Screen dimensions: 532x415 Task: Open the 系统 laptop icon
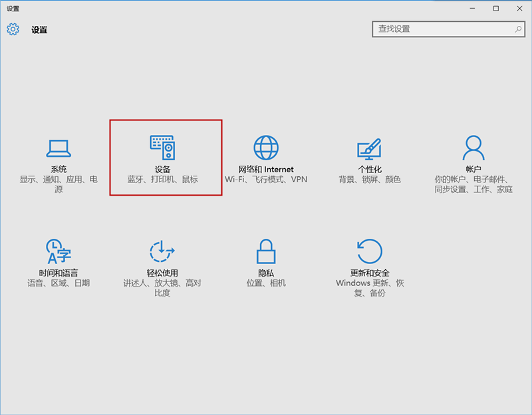[59, 148]
